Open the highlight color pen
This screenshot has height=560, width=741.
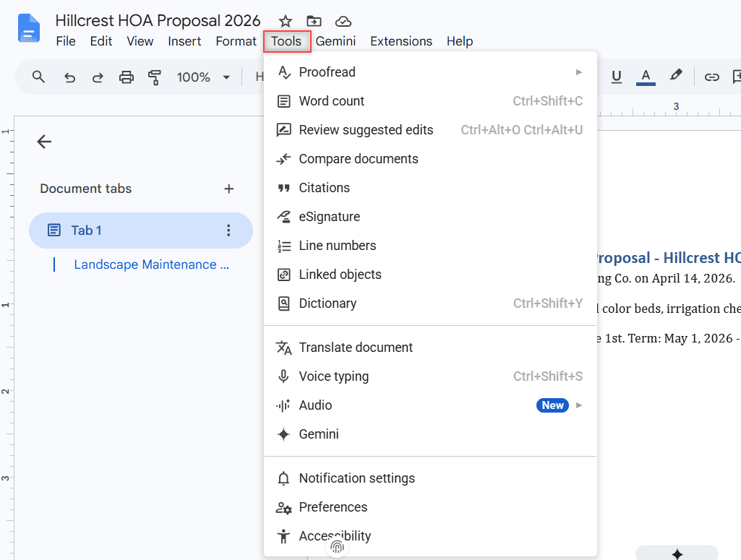point(676,76)
